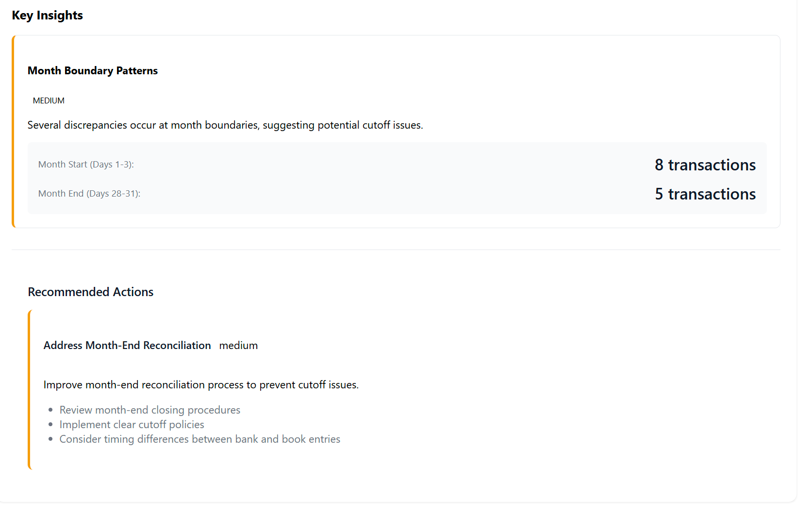Select Implement clear cutoff policies item
The height and width of the screenshot is (516, 812).
[132, 425]
